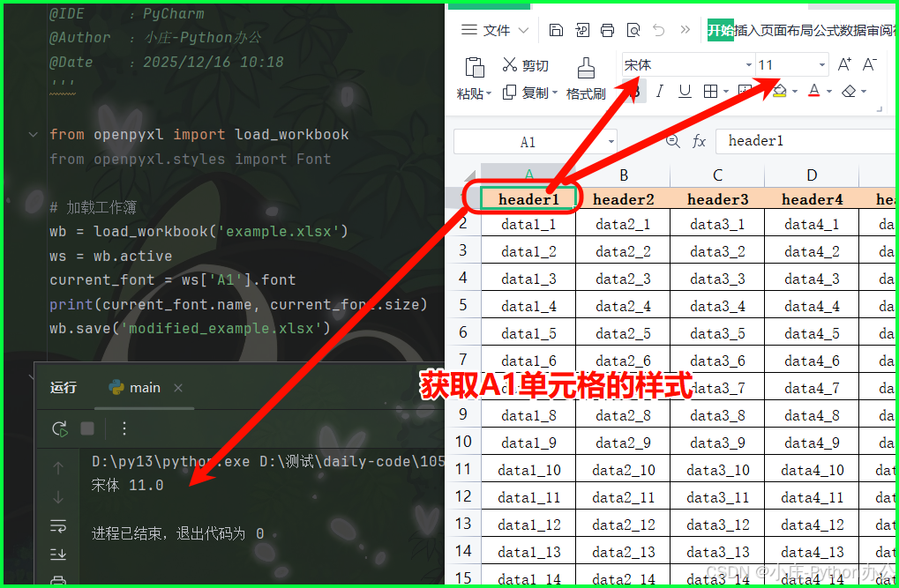899x588 pixels.
Task: Click the rerun icon in PyCharm run panel
Action: coord(60,428)
